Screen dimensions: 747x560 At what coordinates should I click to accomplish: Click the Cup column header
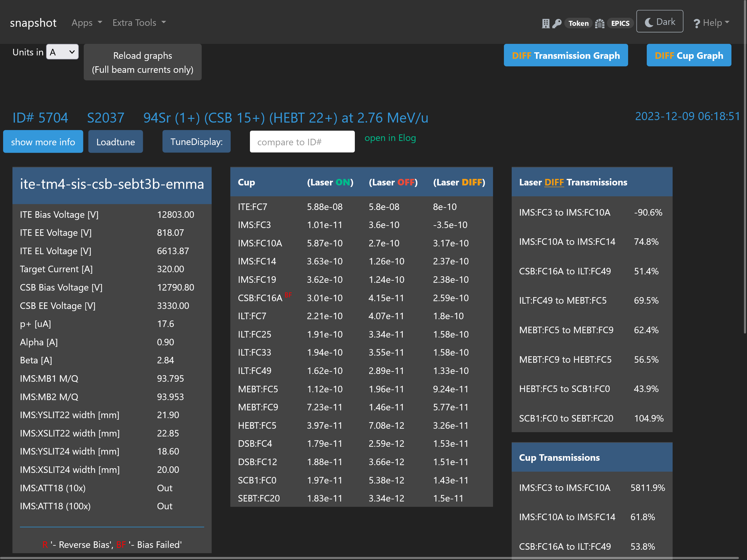[246, 182]
